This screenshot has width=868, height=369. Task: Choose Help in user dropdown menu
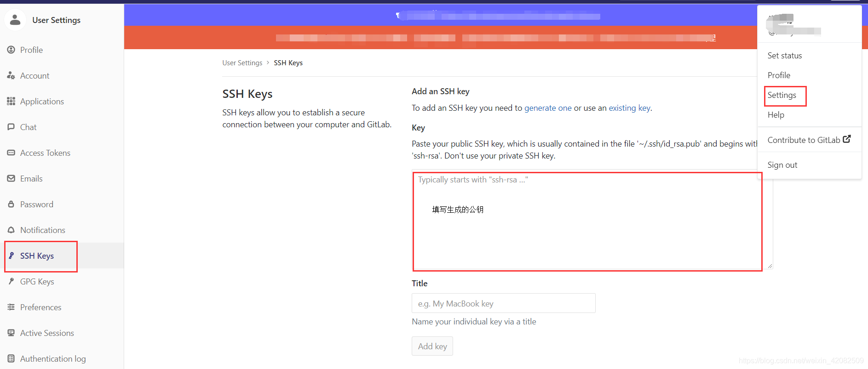tap(776, 115)
